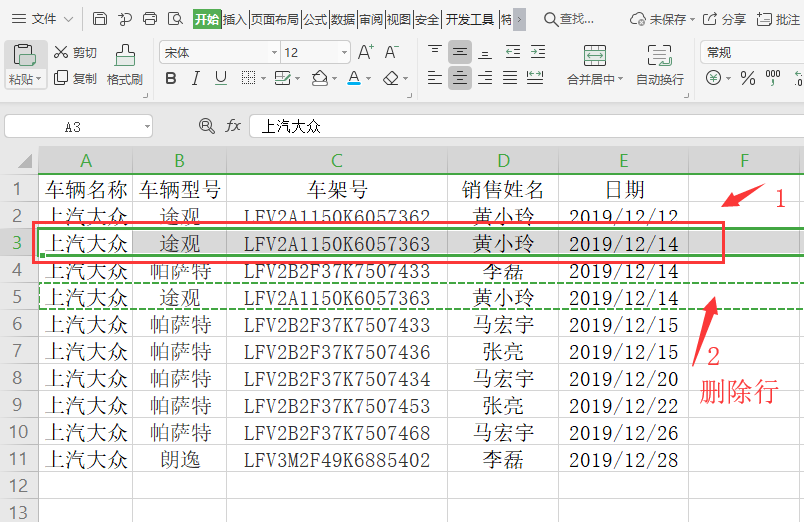Click the increase indent icon
The image size is (804, 522).
(x=538, y=52)
